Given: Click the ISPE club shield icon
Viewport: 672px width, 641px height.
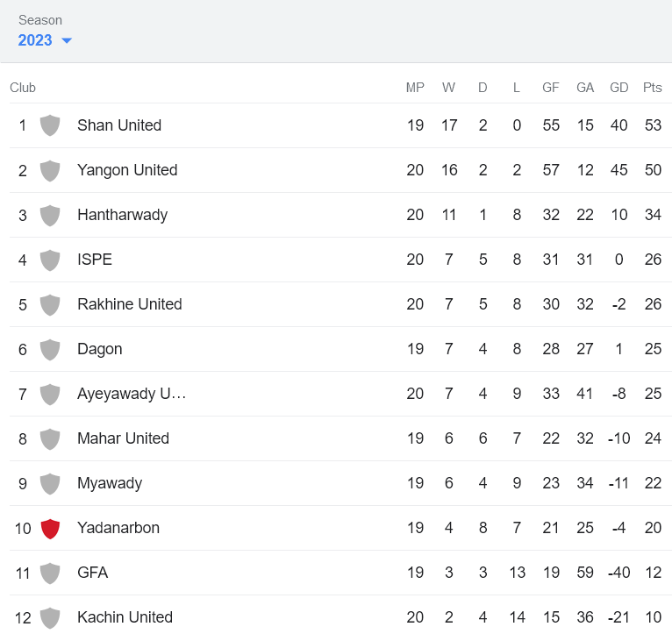Looking at the screenshot, I should pyautogui.click(x=50, y=260).
